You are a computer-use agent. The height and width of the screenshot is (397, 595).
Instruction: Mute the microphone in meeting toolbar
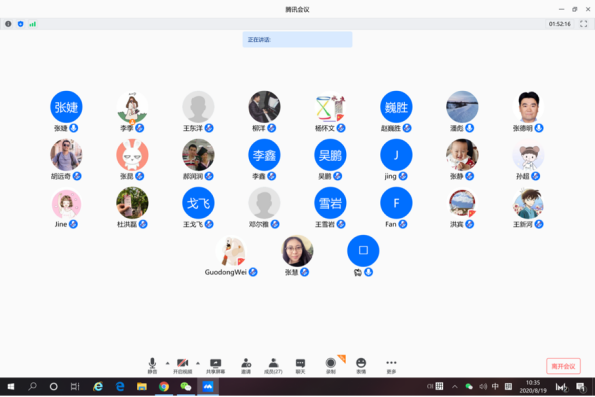pos(152,365)
